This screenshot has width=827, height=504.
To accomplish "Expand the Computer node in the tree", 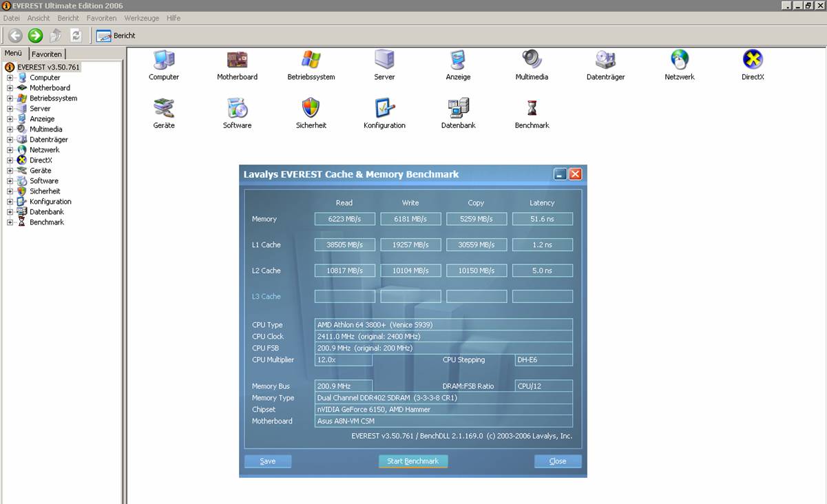I will tap(10, 78).
